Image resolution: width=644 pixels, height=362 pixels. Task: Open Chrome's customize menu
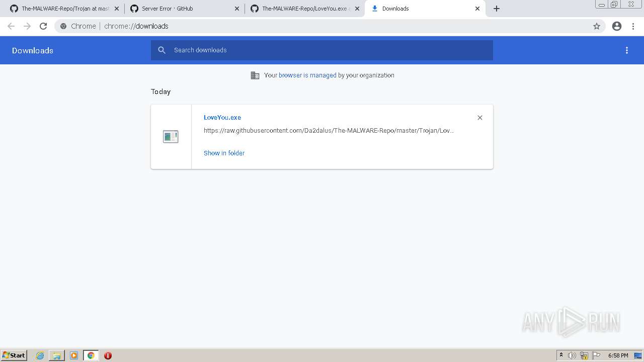click(633, 26)
